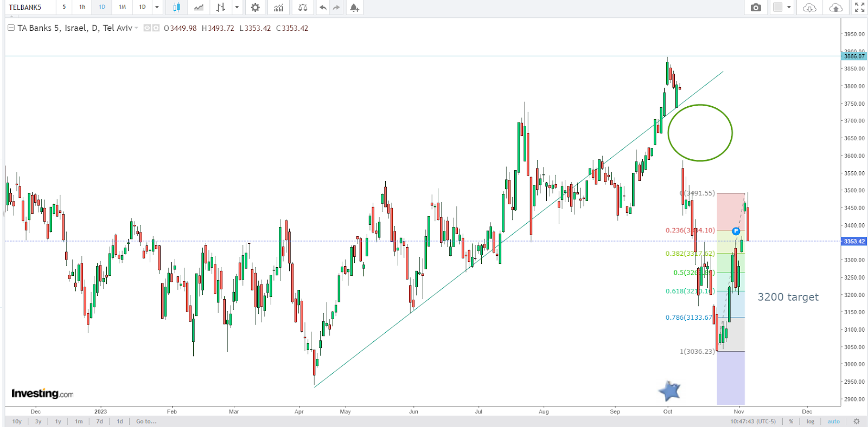Set chart range to 1m
Image resolution: width=868 pixels, height=427 pixels.
pos(79,421)
